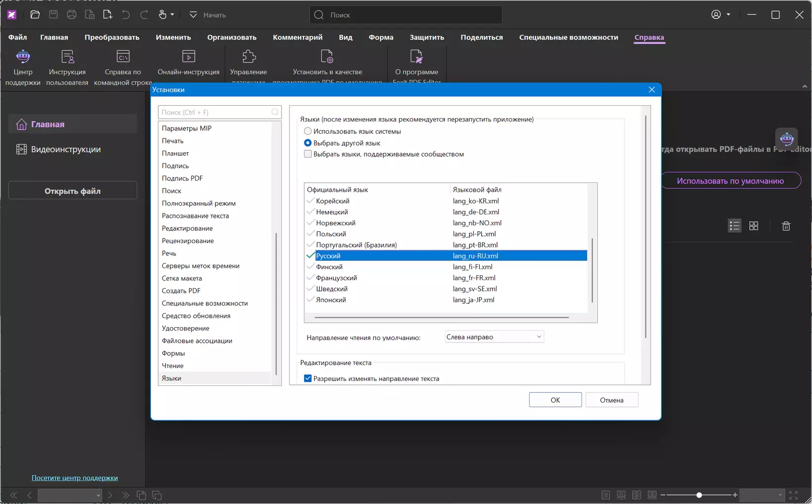Click the zoom slider handle in the status bar
The height and width of the screenshot is (504, 812).
pos(699,495)
